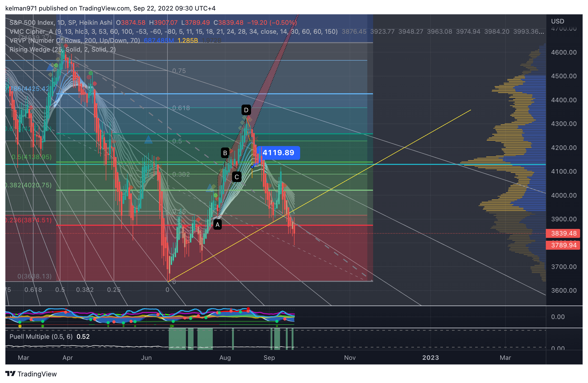Click the blue 4119.89 price callout
588x383 pixels.
pos(278,153)
